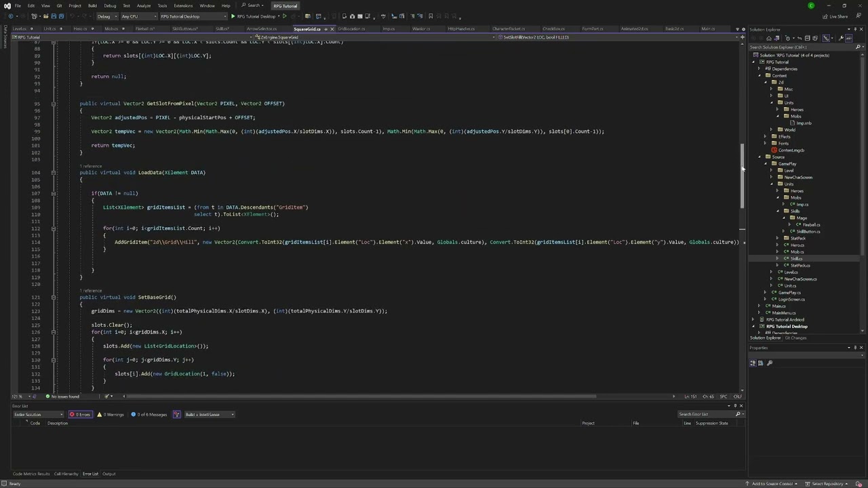The width and height of the screenshot is (868, 488).
Task: Click the Open File toolbar icon
Action: (x=46, y=16)
